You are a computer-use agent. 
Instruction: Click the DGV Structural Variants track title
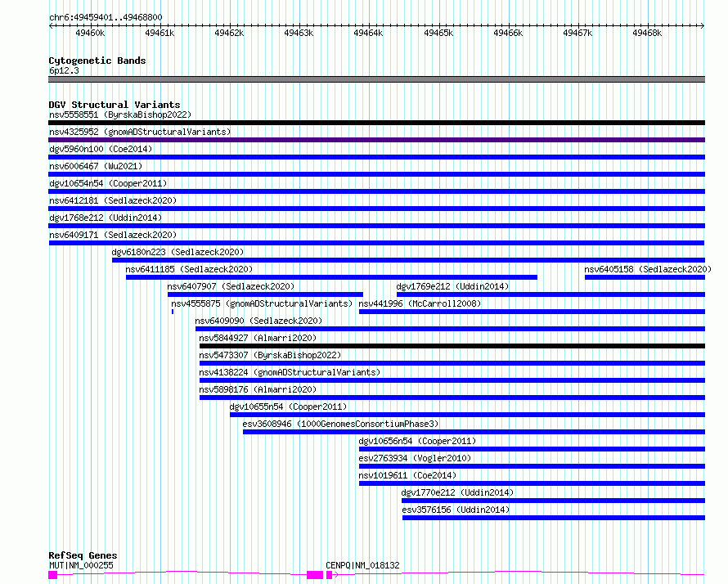click(115, 105)
